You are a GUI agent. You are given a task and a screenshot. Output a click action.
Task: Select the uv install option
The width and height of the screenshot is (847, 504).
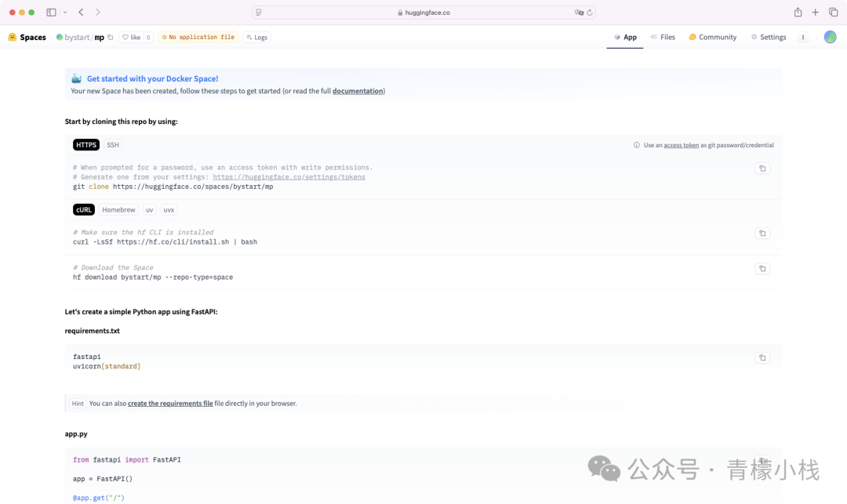(149, 210)
